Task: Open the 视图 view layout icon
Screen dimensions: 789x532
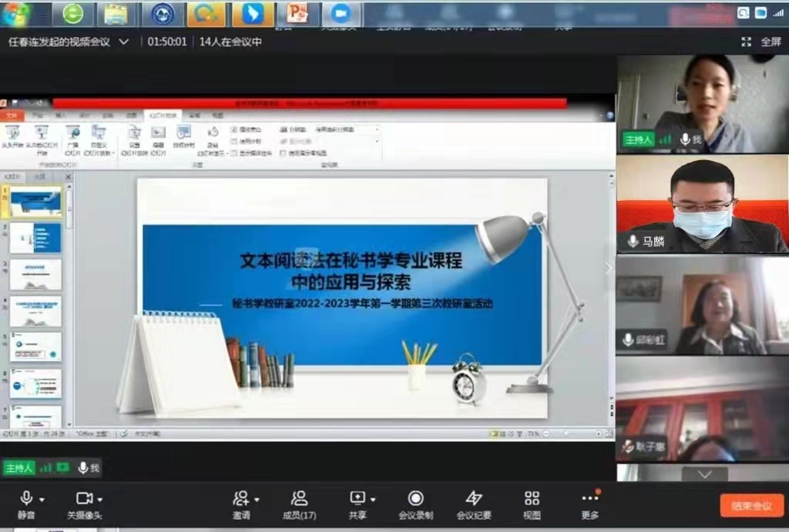Action: click(532, 499)
